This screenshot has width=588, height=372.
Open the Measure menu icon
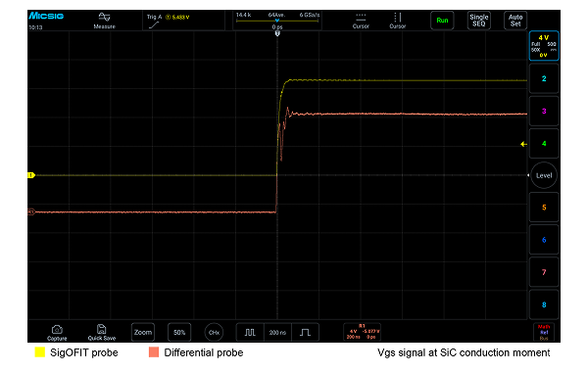pyautogui.click(x=104, y=21)
